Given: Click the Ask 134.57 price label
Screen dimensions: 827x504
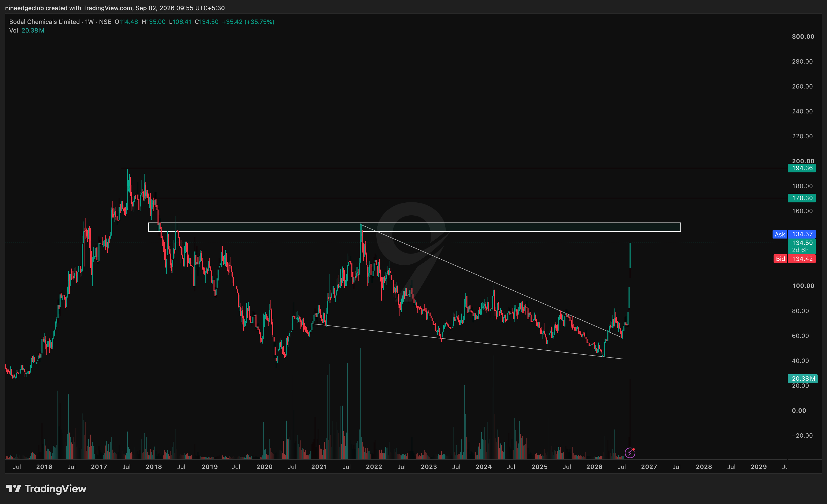Looking at the screenshot, I should [x=794, y=234].
